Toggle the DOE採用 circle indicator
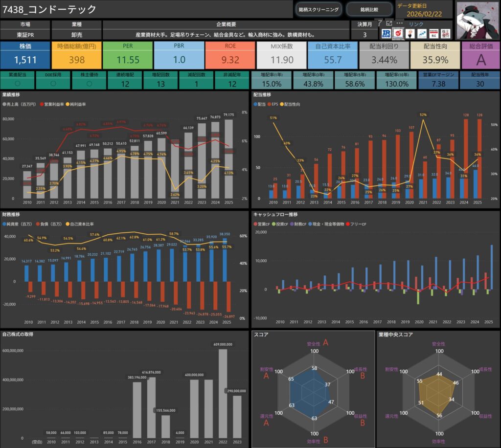The width and height of the screenshot is (501, 448). tap(53, 83)
